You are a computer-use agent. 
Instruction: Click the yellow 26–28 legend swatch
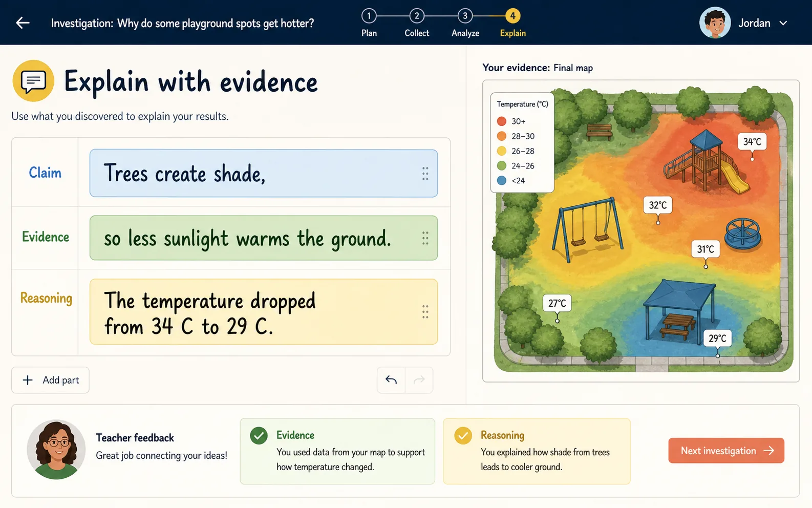(502, 151)
